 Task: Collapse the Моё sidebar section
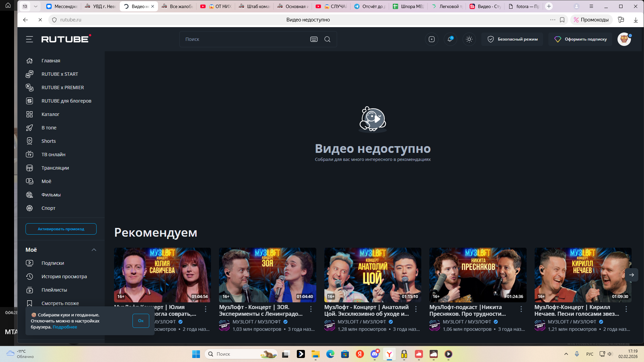[94, 250]
